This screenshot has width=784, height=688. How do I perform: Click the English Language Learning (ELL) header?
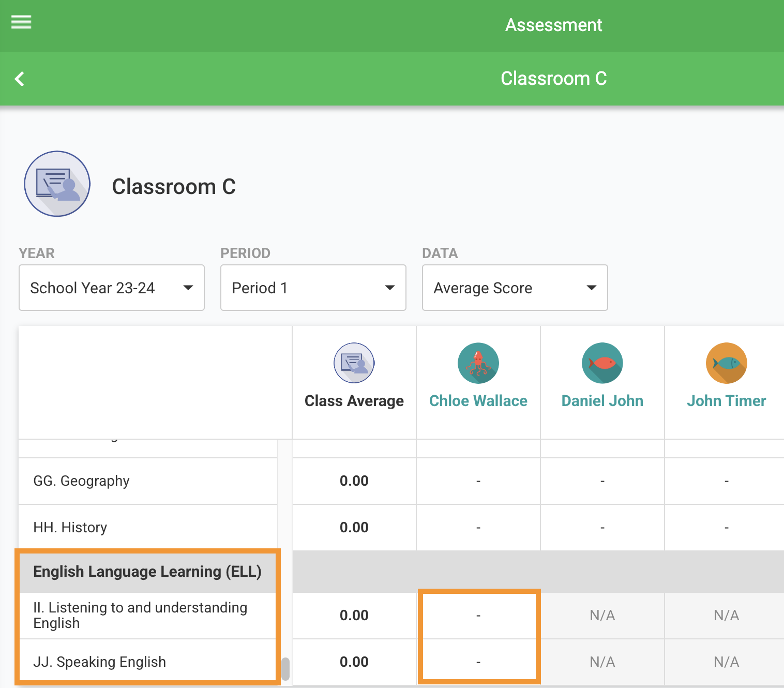pyautogui.click(x=147, y=572)
